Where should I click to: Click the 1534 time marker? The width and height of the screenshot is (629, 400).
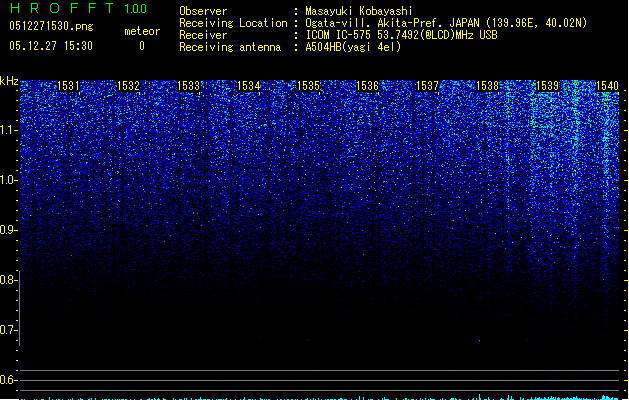249,86
